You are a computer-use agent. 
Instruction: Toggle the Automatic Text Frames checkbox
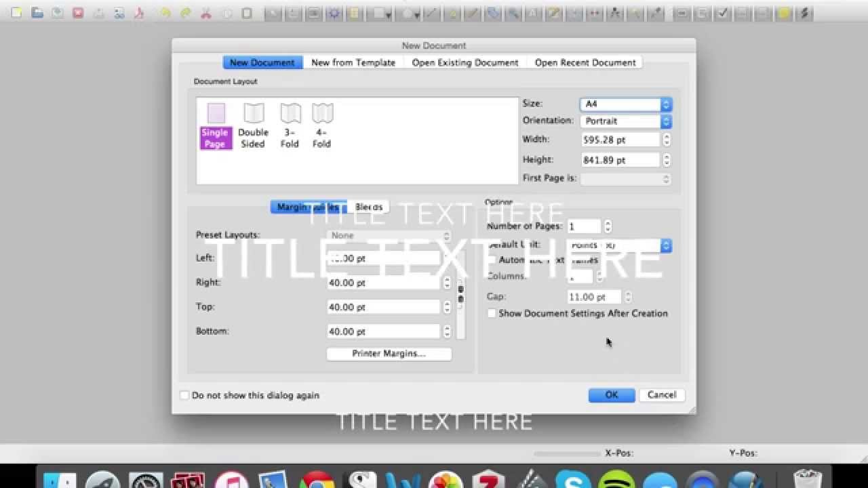point(492,260)
